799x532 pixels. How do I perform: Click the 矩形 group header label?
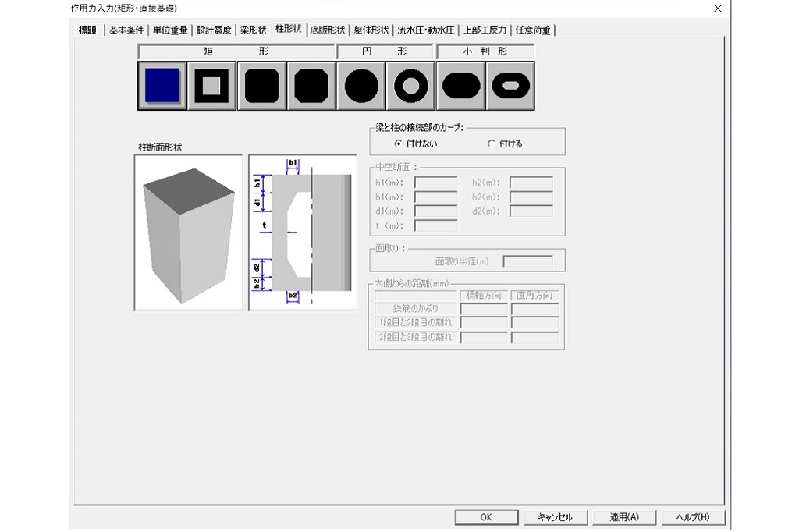[236, 51]
